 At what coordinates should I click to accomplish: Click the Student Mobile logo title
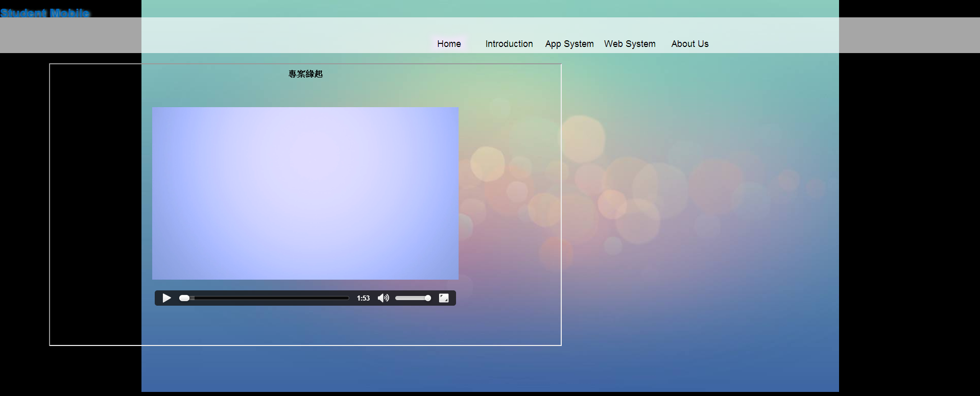click(45, 13)
